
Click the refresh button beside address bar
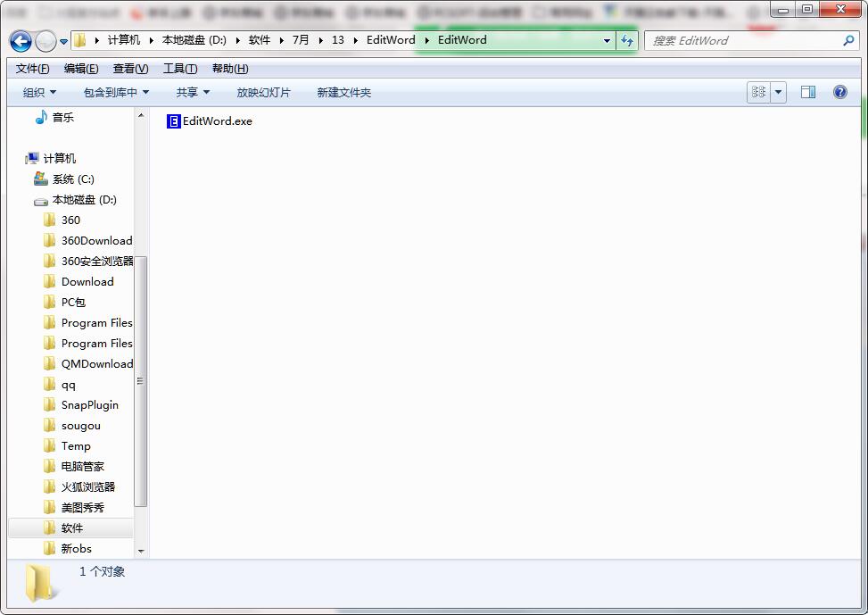pos(627,41)
